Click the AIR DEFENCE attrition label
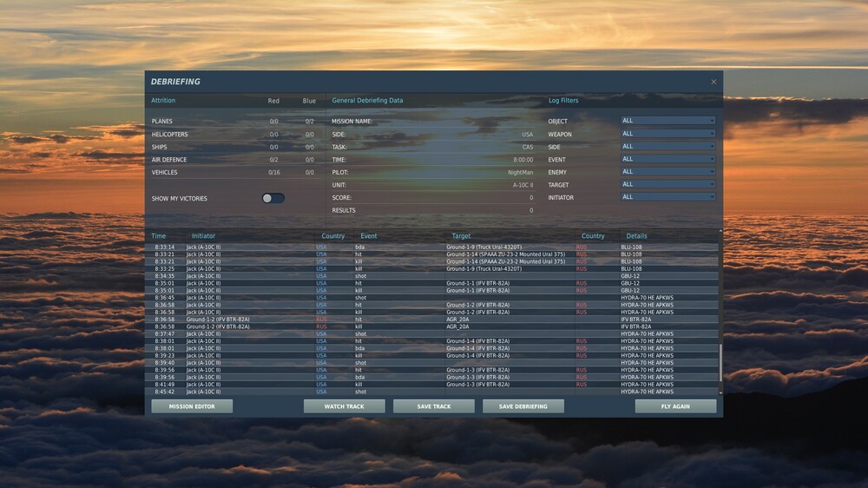 [x=169, y=160]
